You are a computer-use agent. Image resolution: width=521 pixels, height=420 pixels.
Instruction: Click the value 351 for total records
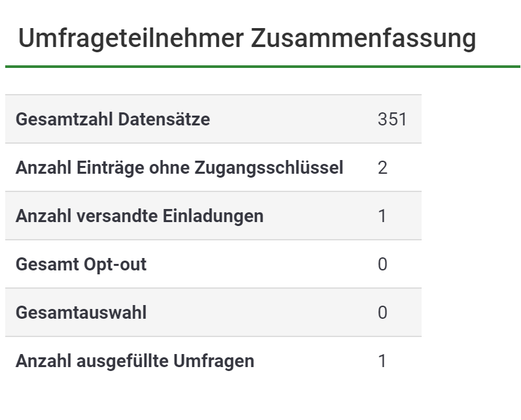[392, 120]
